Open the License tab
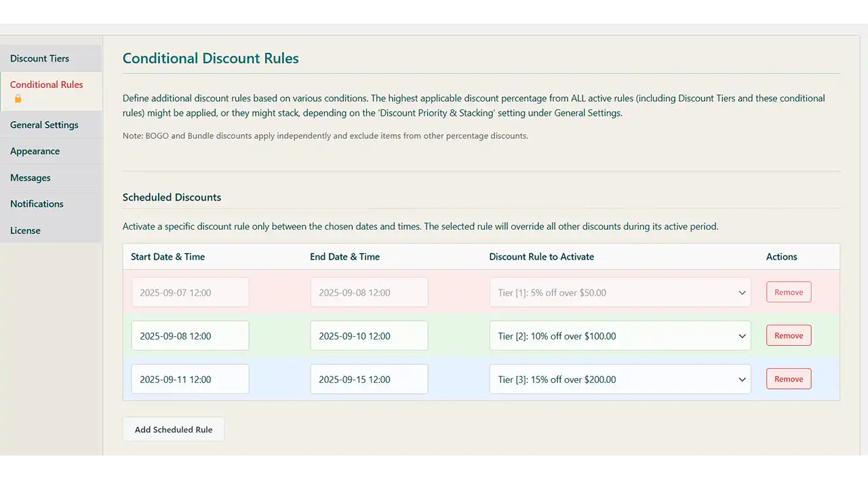 click(x=25, y=230)
